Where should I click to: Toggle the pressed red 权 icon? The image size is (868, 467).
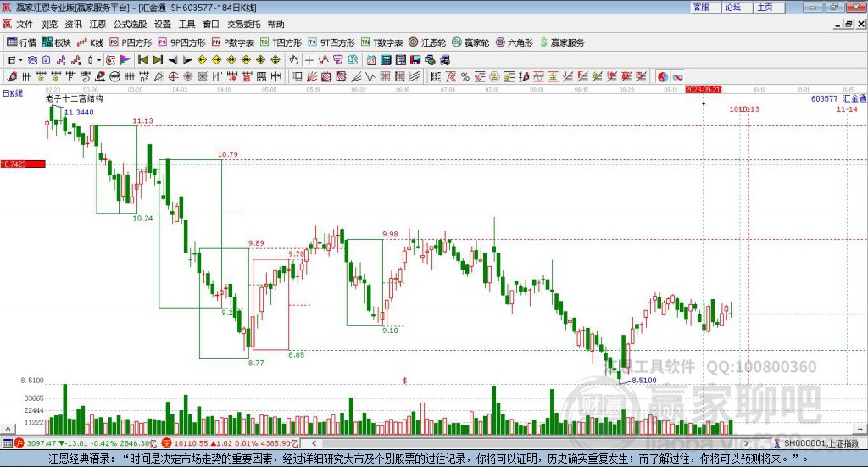click(110, 60)
